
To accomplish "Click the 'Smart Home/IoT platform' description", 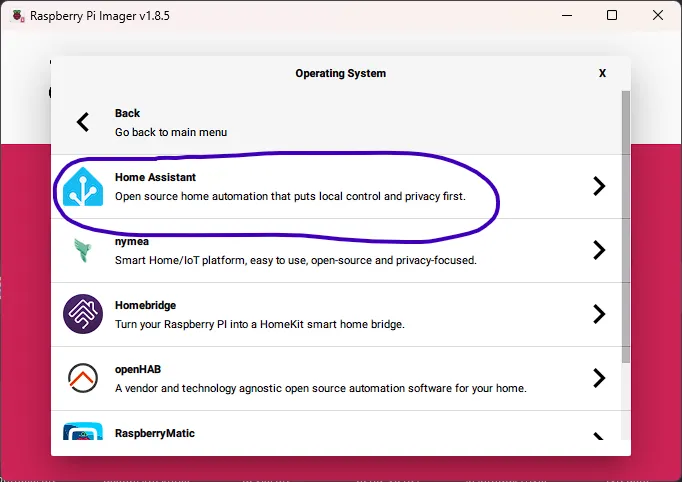I will 296,261.
